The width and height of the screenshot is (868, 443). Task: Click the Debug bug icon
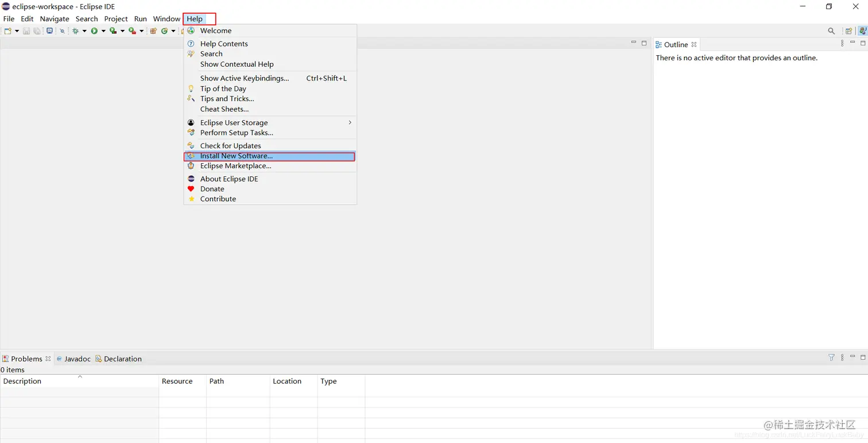pyautogui.click(x=75, y=31)
